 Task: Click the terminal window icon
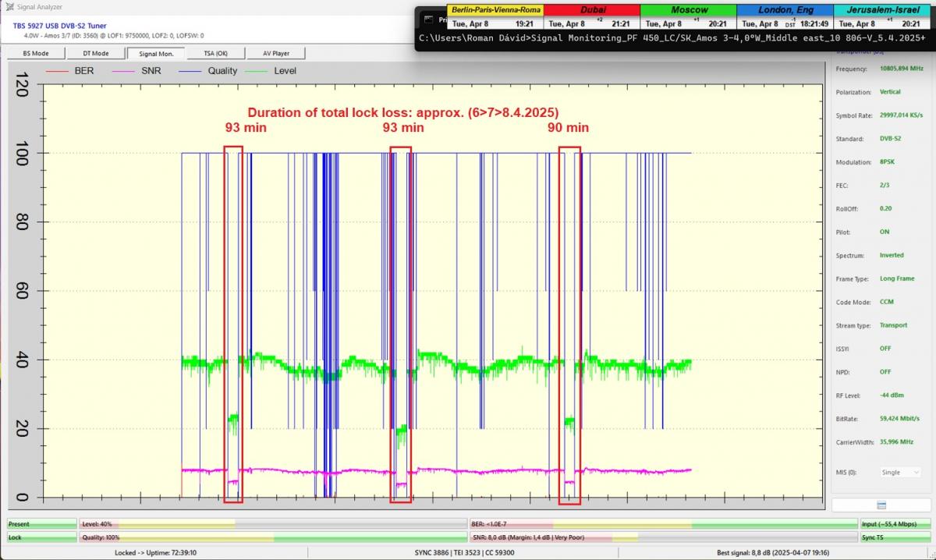[x=429, y=18]
